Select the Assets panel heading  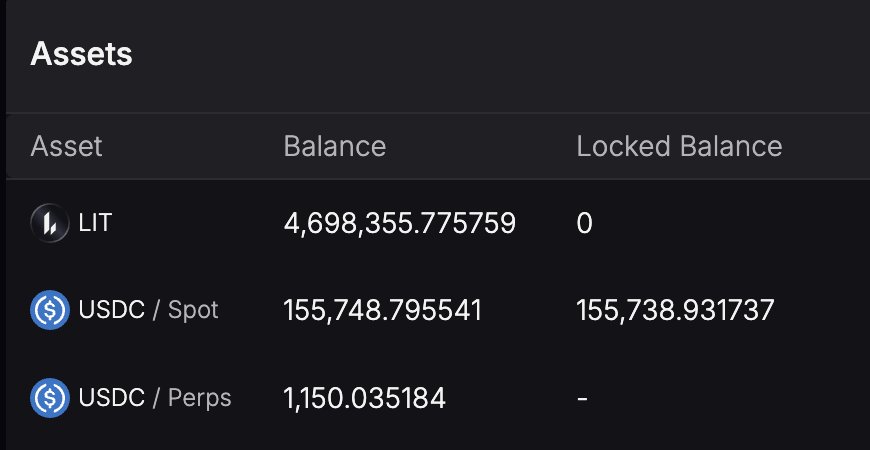pyautogui.click(x=82, y=54)
